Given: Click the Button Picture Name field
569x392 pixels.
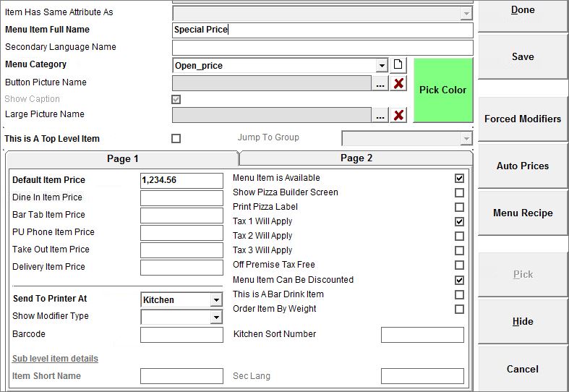Looking at the screenshot, I should point(272,83).
